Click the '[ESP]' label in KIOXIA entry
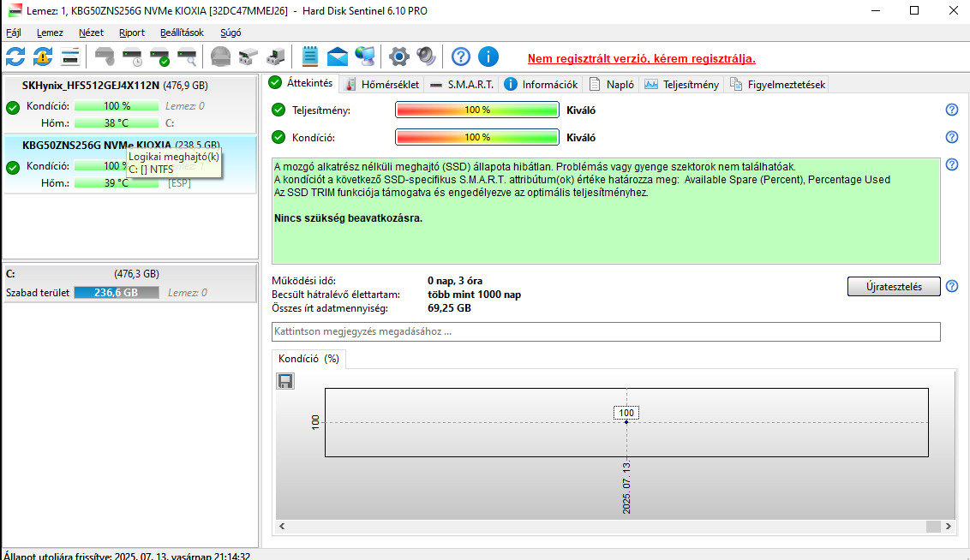 pos(179,183)
